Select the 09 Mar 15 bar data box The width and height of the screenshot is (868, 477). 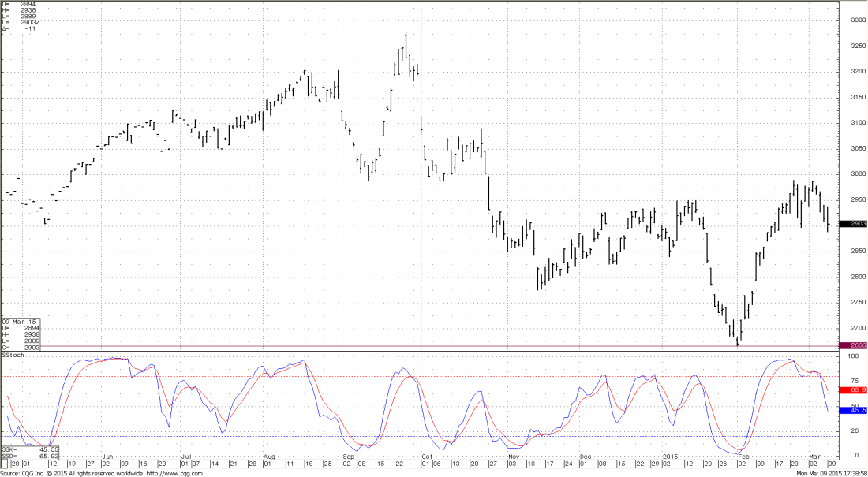pos(21,334)
